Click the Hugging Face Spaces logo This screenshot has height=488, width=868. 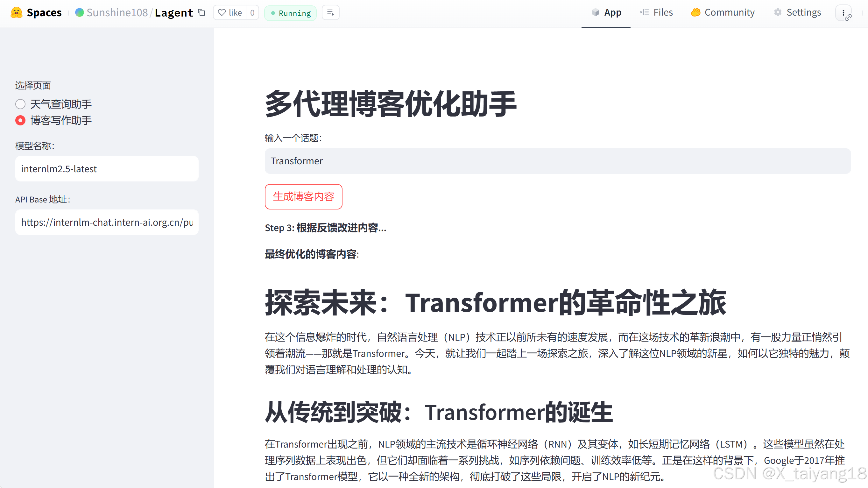click(16, 12)
